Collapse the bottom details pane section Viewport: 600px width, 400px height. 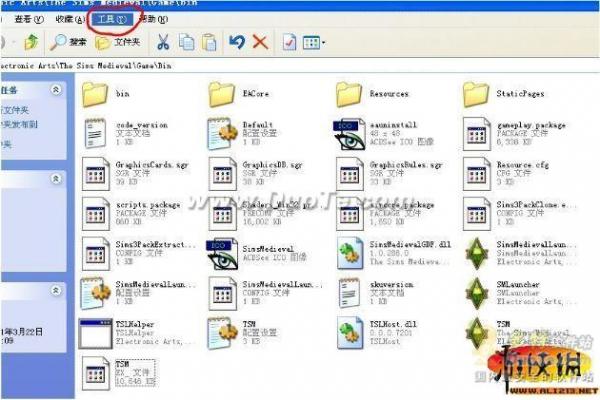pos(56,291)
